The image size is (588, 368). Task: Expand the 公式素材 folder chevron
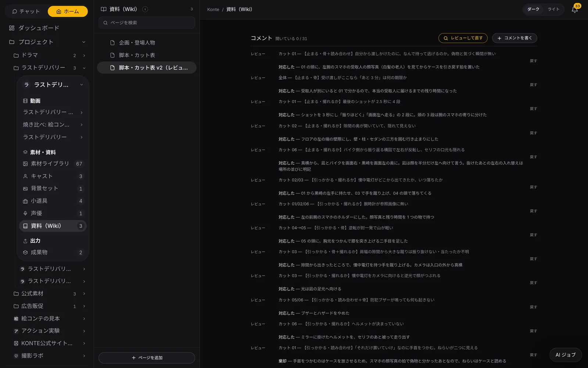(x=84, y=294)
